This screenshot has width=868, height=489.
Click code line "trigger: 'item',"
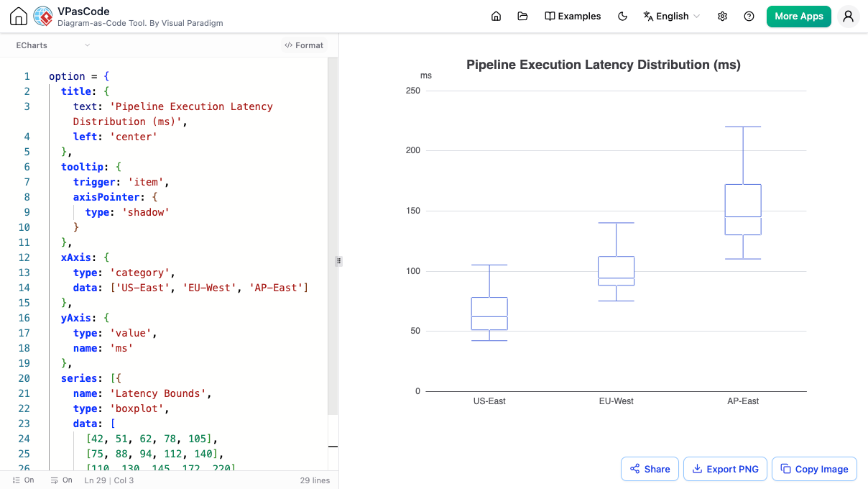(121, 182)
